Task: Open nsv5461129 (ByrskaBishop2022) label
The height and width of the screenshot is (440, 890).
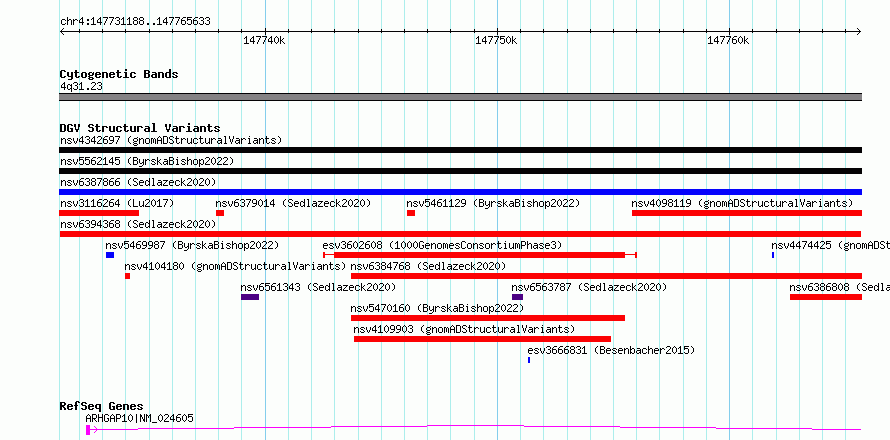Action: click(x=493, y=203)
